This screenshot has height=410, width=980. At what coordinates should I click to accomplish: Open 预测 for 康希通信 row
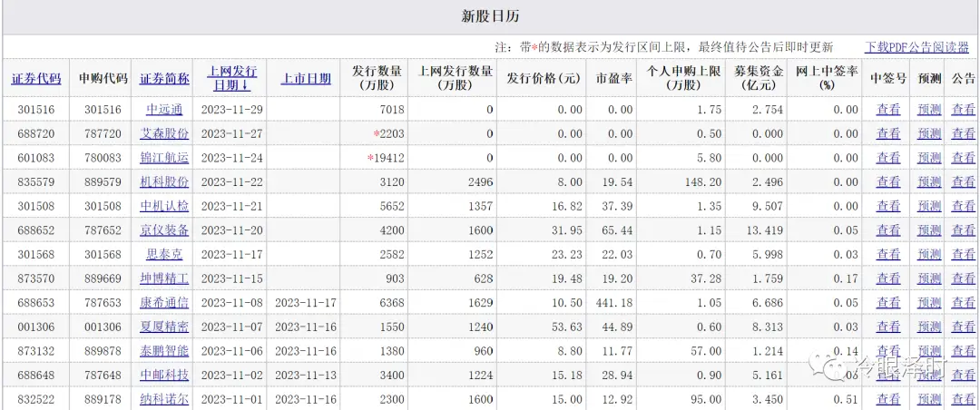pos(929,302)
